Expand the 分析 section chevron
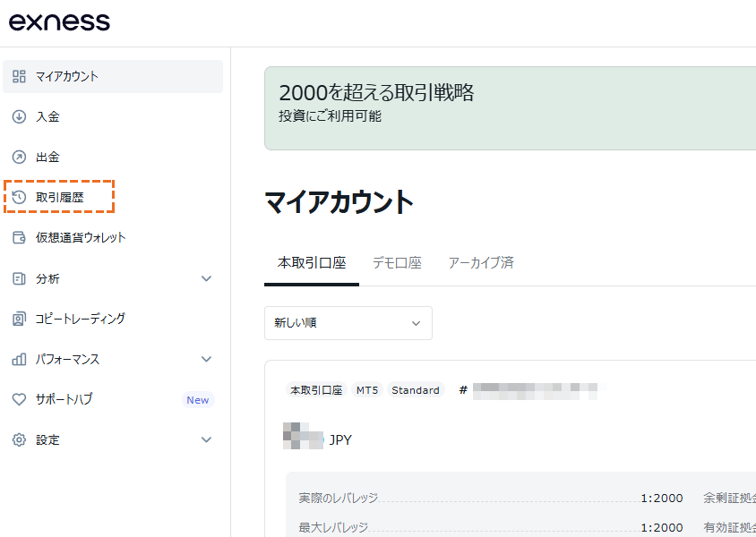This screenshot has width=756, height=537. click(x=206, y=278)
